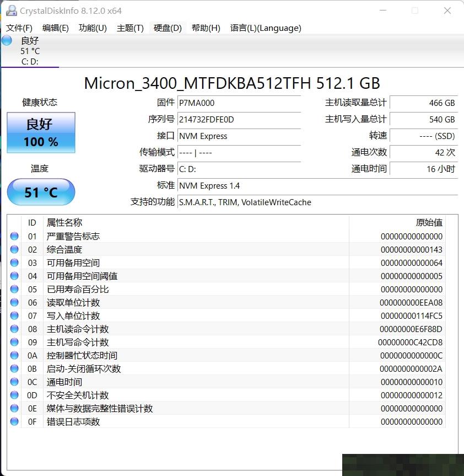
Task: Click power on count value 42 次
Action: pyautogui.click(x=424, y=152)
